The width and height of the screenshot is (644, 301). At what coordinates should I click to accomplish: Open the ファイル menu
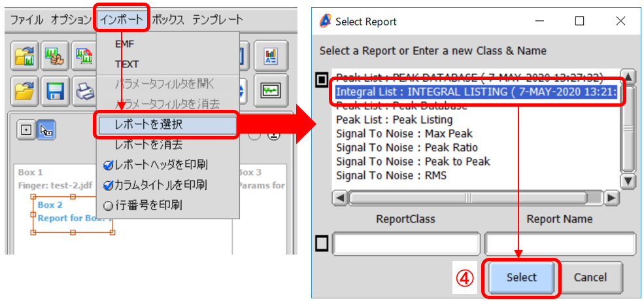tap(26, 20)
